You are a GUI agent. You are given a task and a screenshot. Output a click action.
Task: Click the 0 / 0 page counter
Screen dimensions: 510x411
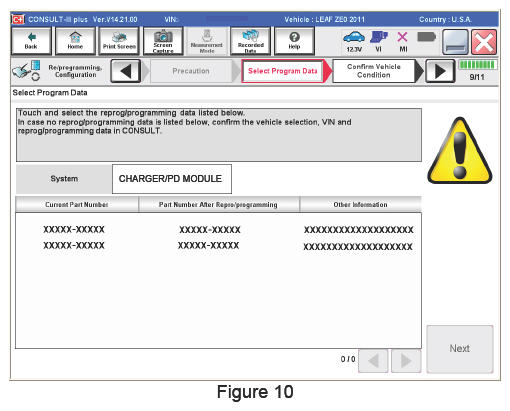pyautogui.click(x=348, y=359)
